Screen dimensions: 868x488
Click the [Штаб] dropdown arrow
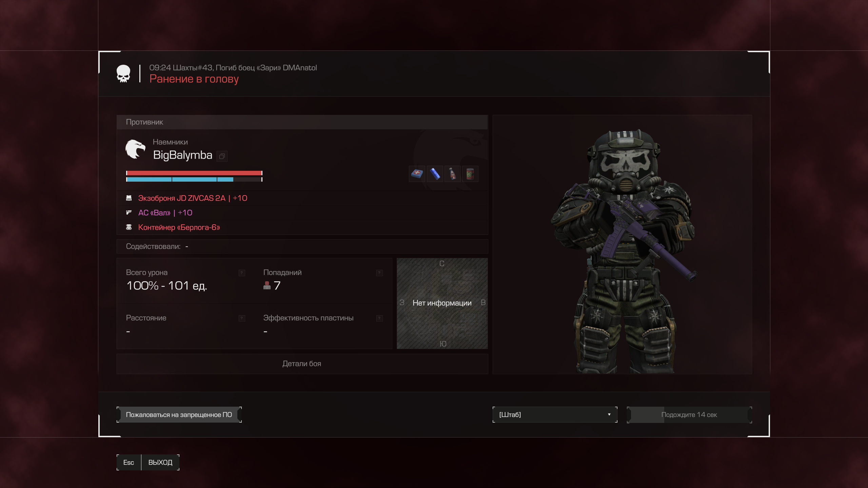[x=609, y=414]
